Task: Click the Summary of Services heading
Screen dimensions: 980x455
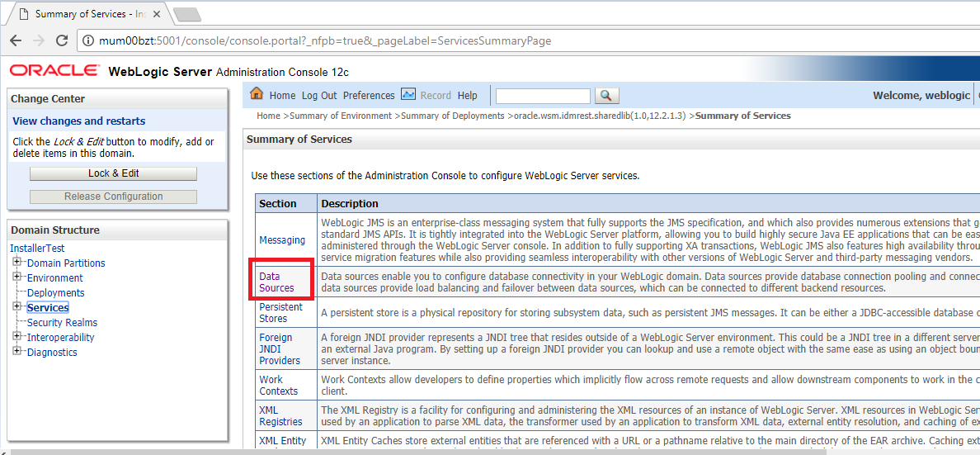Action: click(299, 139)
